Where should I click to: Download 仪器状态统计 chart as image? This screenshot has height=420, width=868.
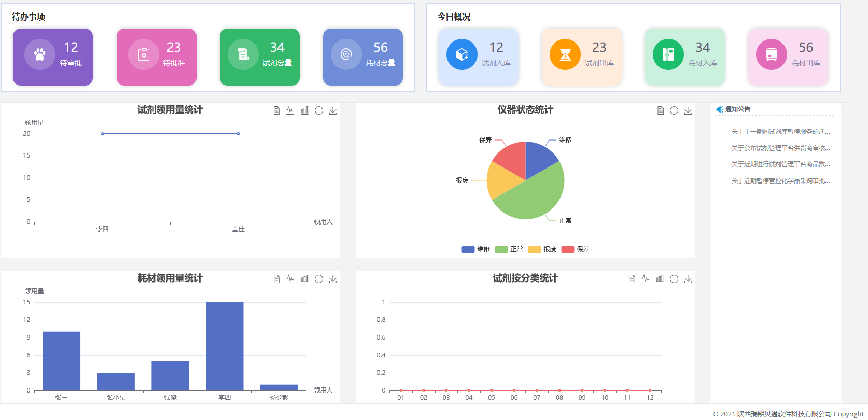point(688,110)
